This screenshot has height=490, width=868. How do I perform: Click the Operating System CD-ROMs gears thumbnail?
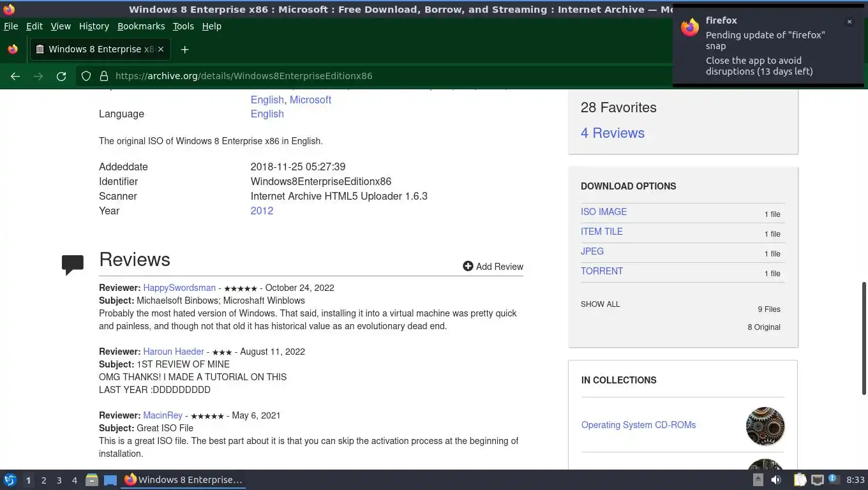765,426
